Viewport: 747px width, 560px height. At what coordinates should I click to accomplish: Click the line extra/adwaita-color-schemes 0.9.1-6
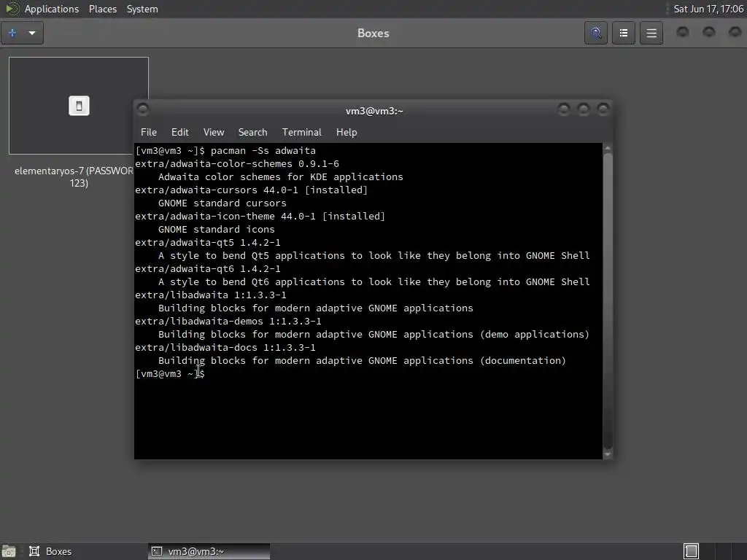(237, 164)
